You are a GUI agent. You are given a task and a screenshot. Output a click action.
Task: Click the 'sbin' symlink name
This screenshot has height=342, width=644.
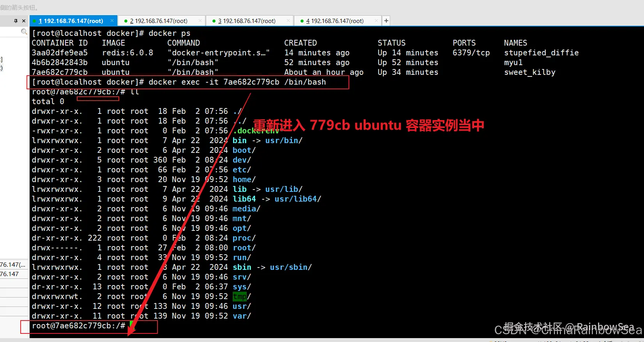click(242, 267)
